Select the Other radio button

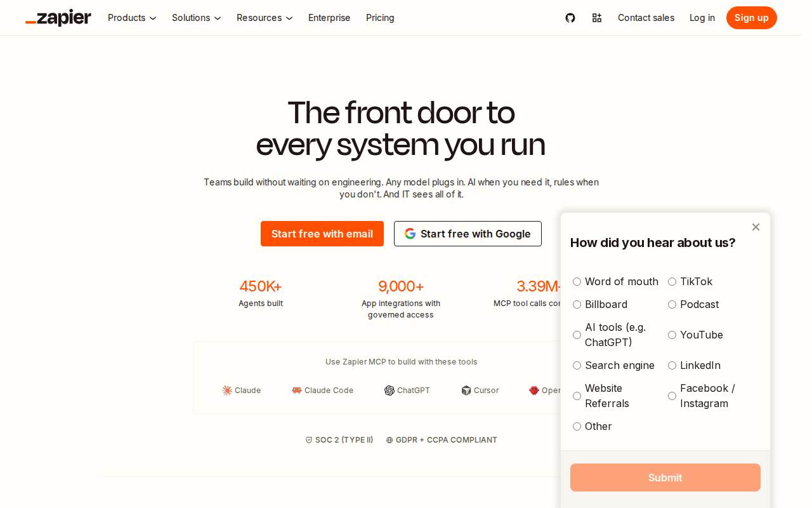click(x=577, y=426)
